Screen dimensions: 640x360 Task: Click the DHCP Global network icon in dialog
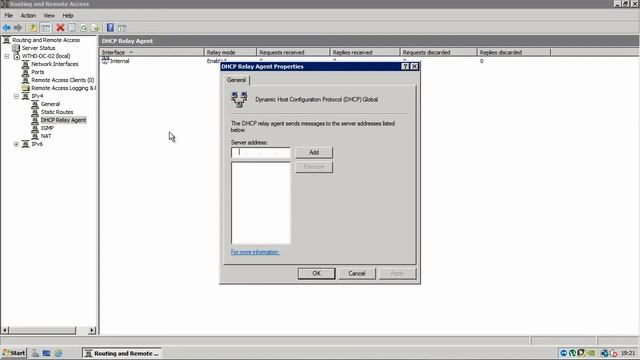click(239, 100)
